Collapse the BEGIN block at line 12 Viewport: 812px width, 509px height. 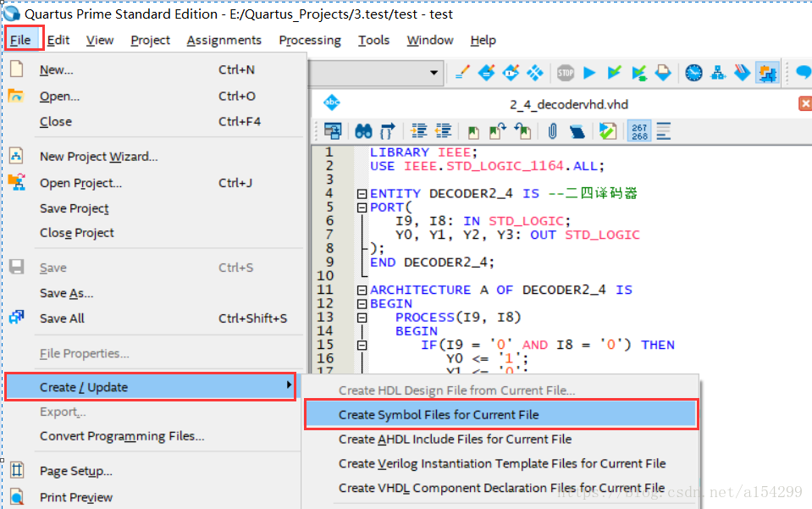(x=362, y=304)
